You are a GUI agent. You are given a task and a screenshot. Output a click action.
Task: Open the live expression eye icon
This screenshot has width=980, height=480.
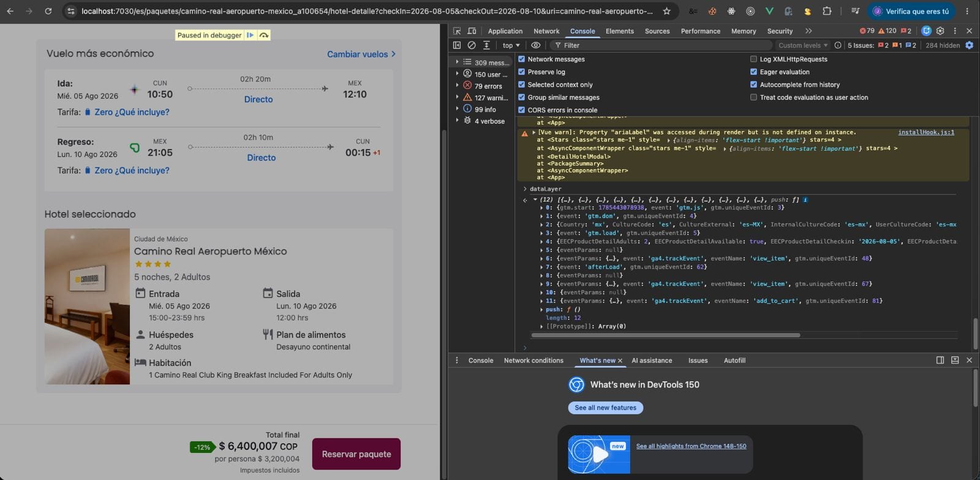(x=536, y=45)
